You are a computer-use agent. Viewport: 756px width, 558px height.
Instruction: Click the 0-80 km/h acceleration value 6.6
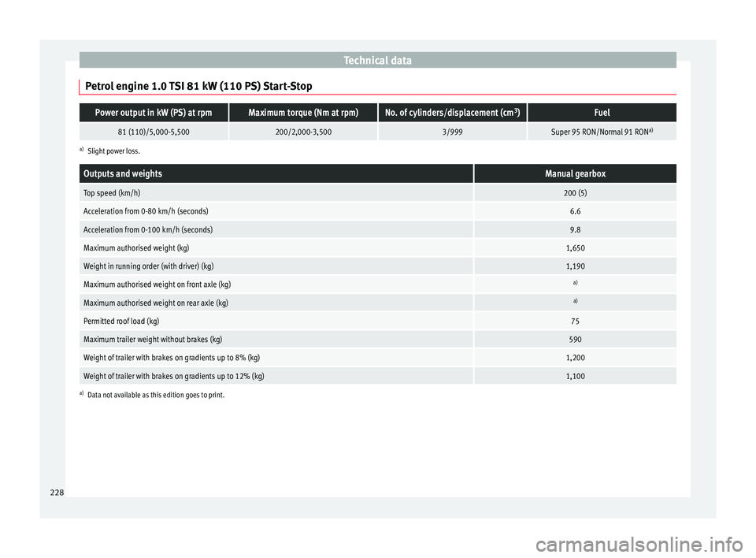tap(574, 211)
